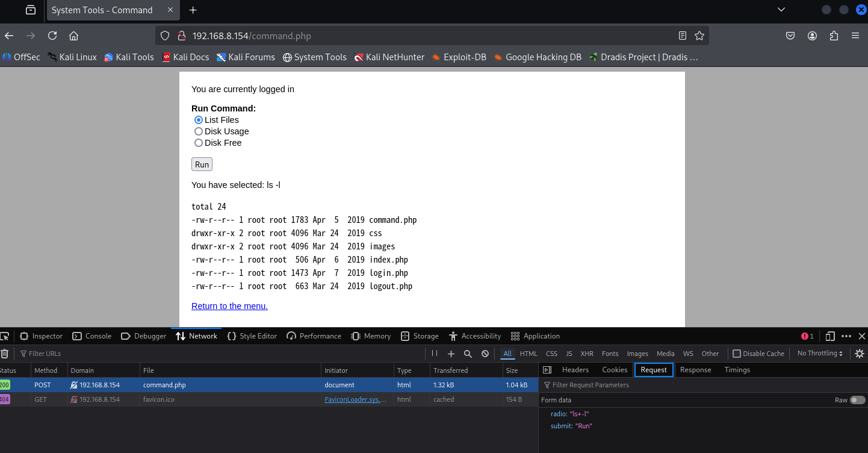This screenshot has width=868, height=453.
Task: Pause network recording in DevTools
Action: coord(434,354)
